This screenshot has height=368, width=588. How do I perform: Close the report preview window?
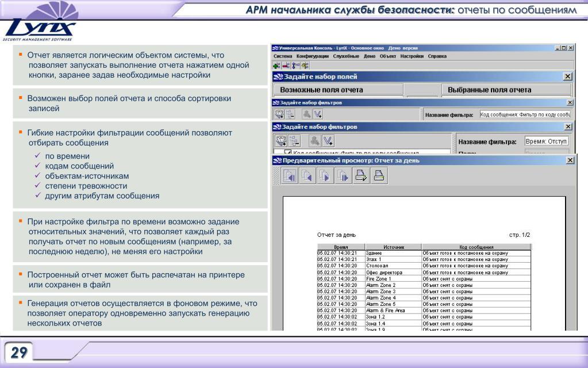click(x=570, y=160)
